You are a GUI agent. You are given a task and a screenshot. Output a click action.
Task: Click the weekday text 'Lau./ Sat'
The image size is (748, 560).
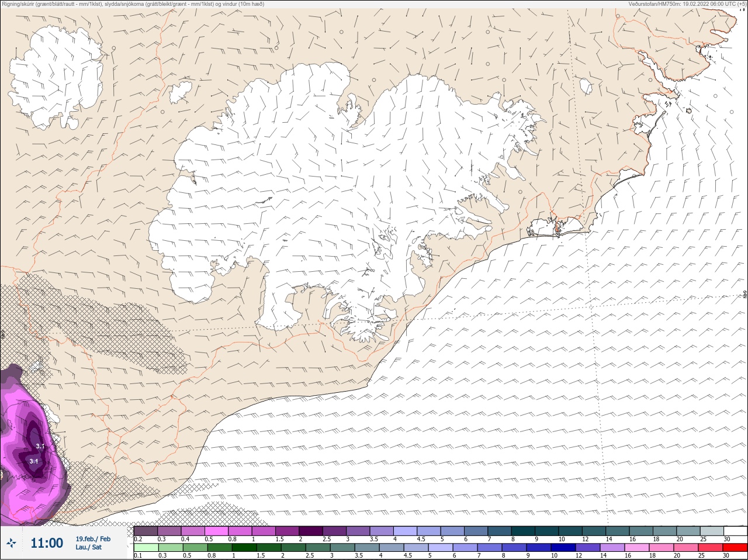[x=89, y=547]
